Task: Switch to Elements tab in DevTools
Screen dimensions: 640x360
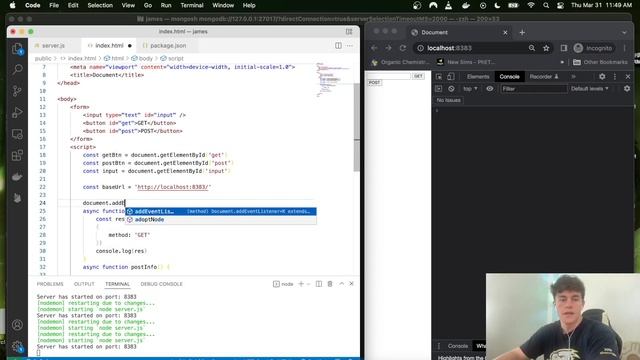Action: (478, 77)
